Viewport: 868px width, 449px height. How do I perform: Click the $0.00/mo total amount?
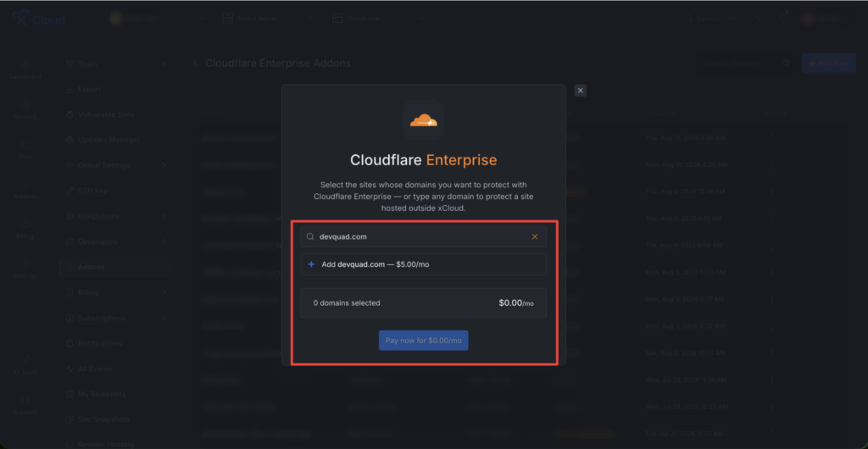[x=516, y=303]
